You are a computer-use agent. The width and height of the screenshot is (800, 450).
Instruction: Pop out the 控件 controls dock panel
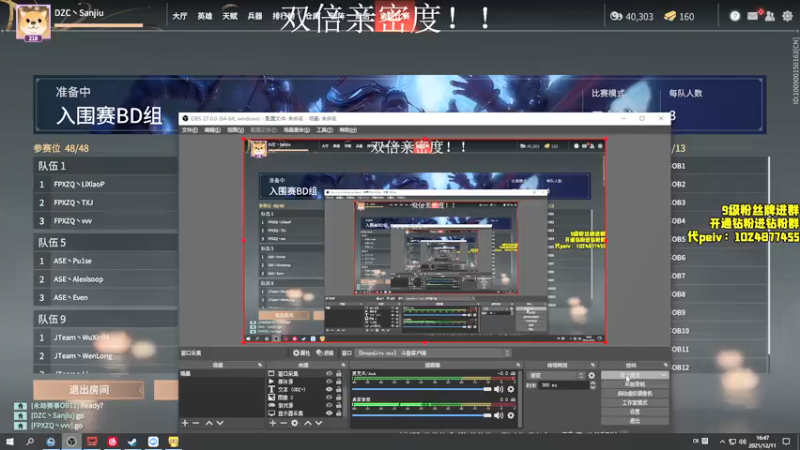(666, 365)
